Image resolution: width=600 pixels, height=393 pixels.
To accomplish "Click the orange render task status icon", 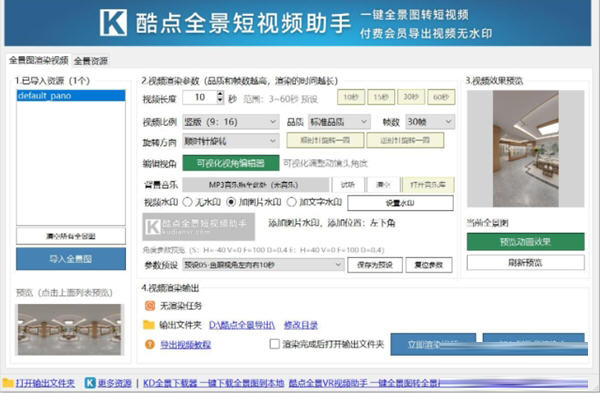I will (x=150, y=305).
